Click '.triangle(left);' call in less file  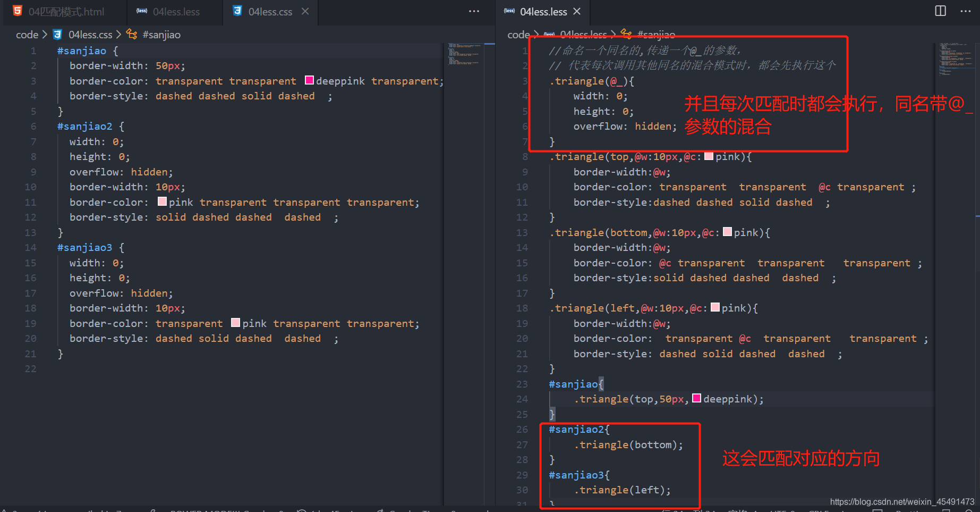[622, 490]
